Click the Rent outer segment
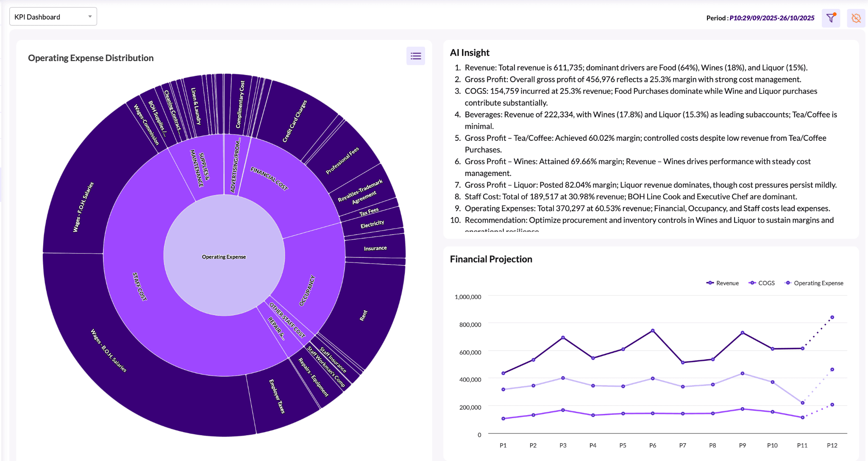Screen dimensions: 868x461 click(364, 315)
